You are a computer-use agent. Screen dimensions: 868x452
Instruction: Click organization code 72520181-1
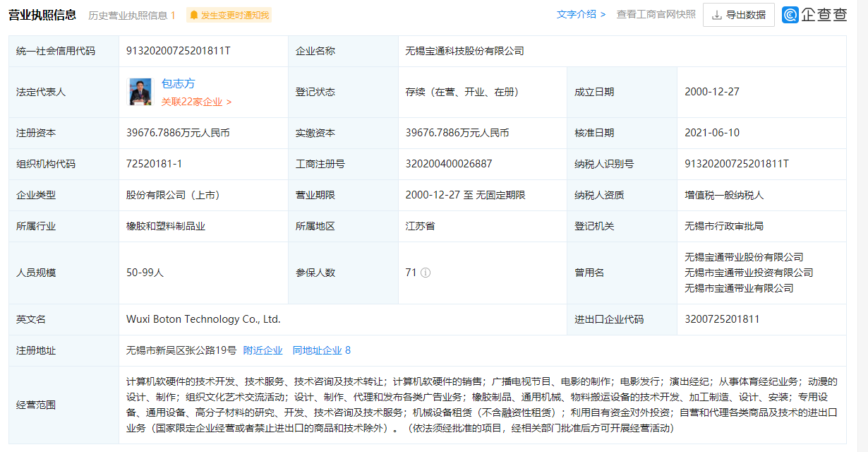click(x=154, y=164)
